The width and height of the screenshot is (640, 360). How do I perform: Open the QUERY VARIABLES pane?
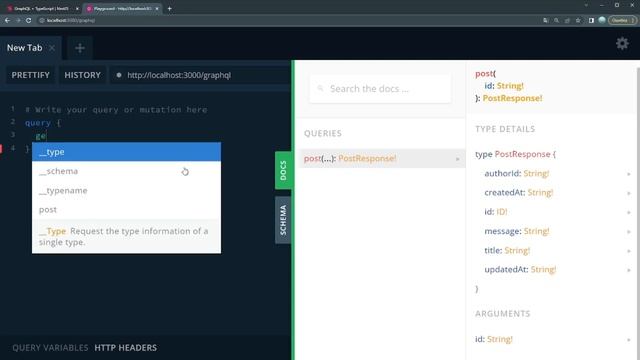coord(50,348)
